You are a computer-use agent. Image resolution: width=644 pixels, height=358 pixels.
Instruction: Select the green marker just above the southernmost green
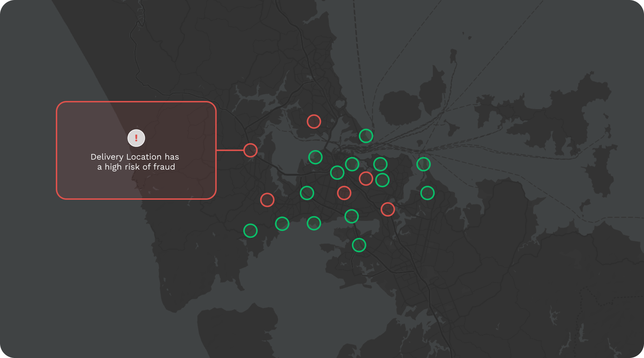352,216
